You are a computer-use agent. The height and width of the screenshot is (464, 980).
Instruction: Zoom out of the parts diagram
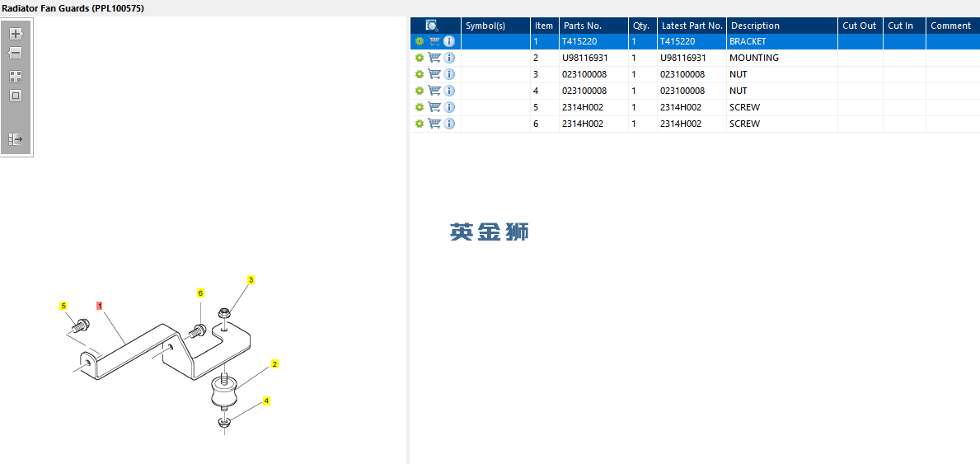click(16, 53)
